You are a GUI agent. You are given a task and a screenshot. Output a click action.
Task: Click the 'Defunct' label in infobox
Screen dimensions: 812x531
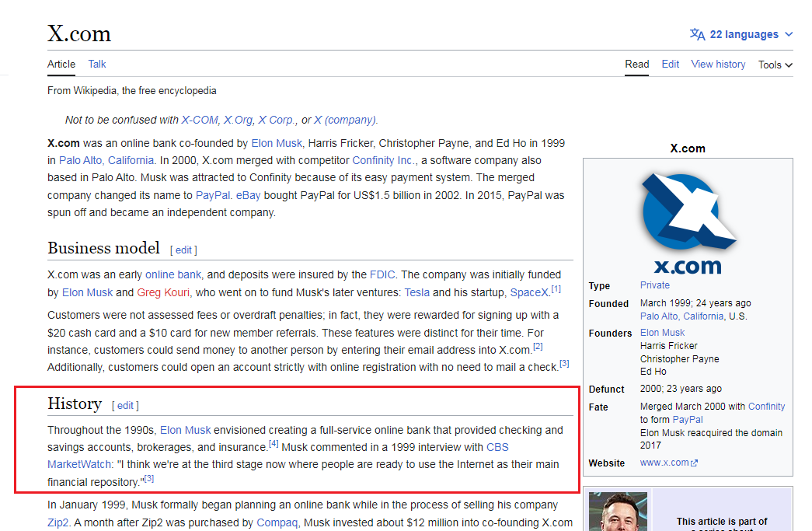click(x=606, y=389)
